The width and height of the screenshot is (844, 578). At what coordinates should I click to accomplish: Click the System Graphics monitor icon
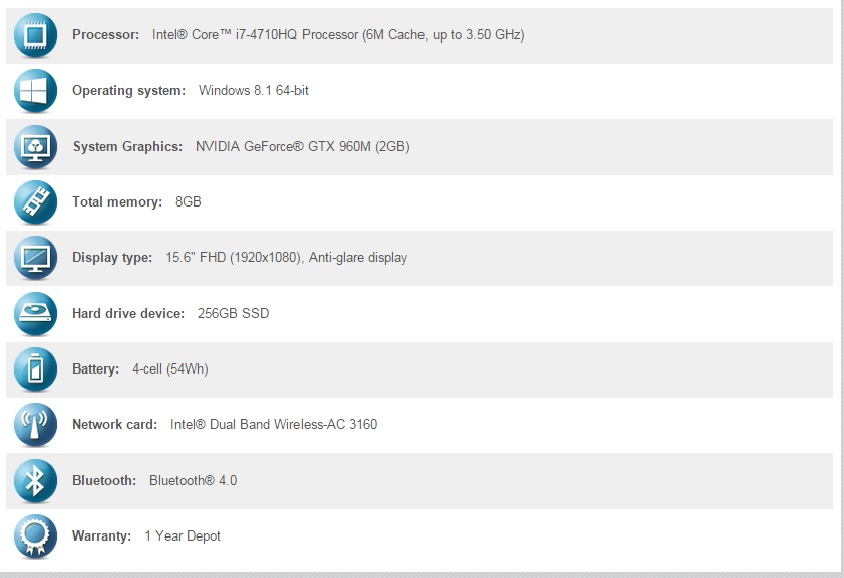(x=36, y=146)
